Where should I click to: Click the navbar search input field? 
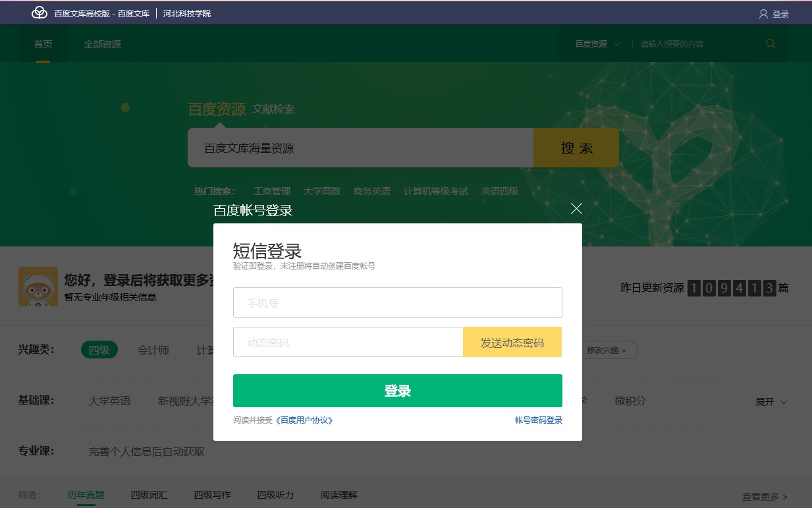[697, 44]
